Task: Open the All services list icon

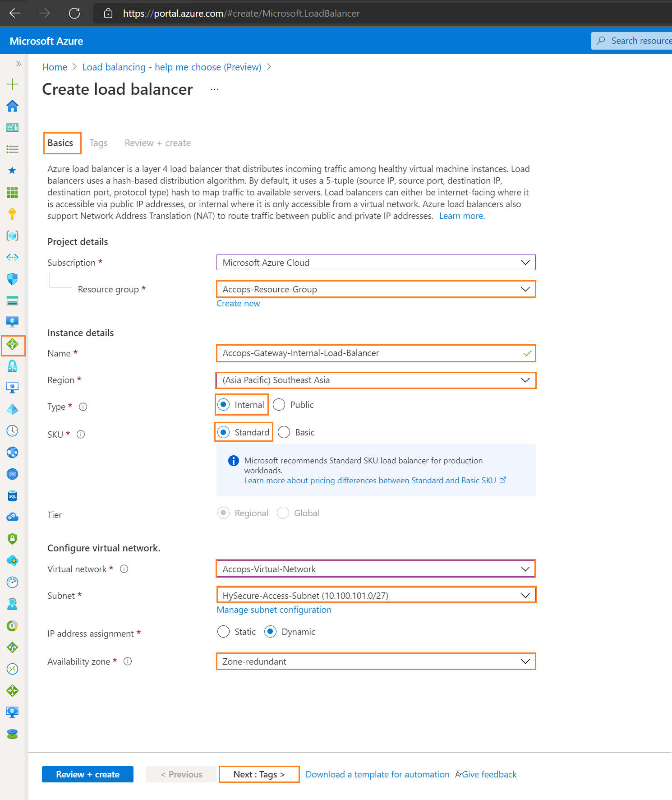Action: pyautogui.click(x=12, y=149)
